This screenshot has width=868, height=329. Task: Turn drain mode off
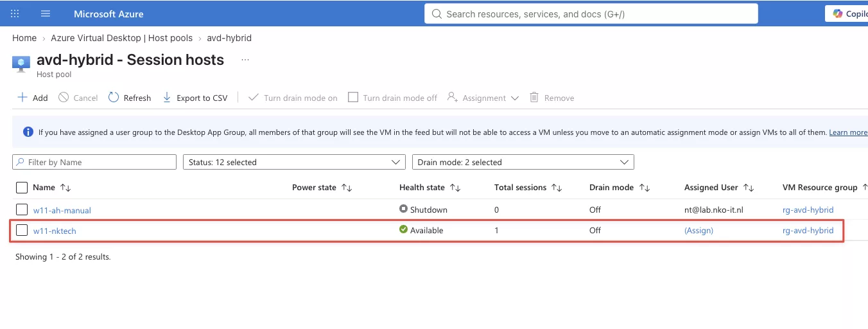click(x=392, y=98)
